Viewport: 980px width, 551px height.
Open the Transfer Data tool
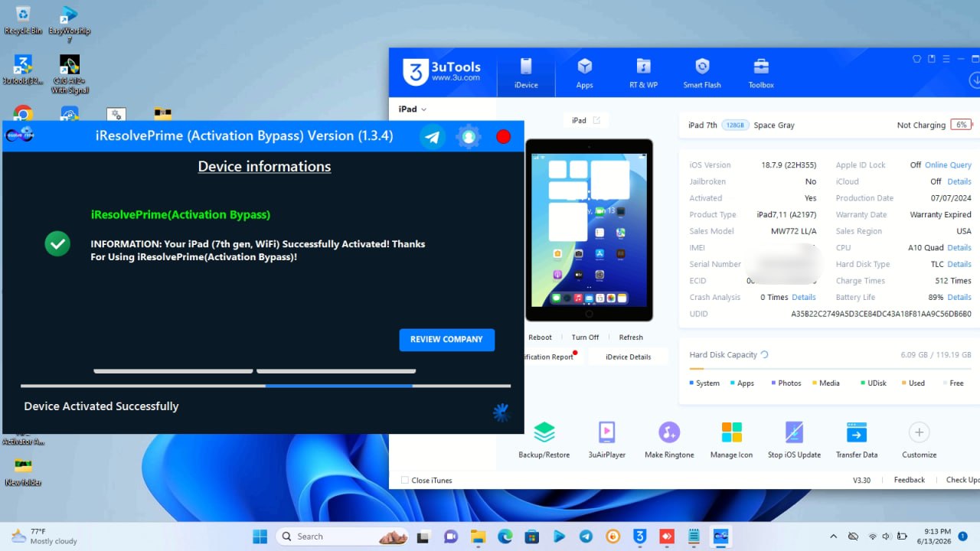coord(857,440)
